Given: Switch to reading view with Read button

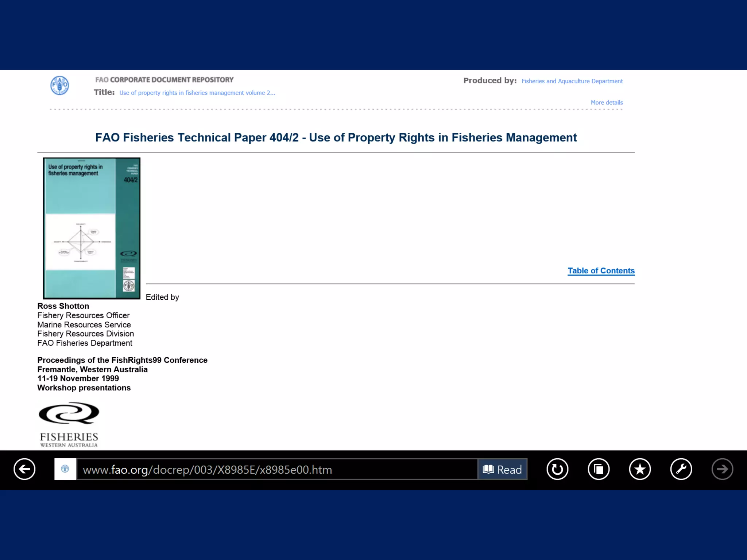Looking at the screenshot, I should 502,469.
